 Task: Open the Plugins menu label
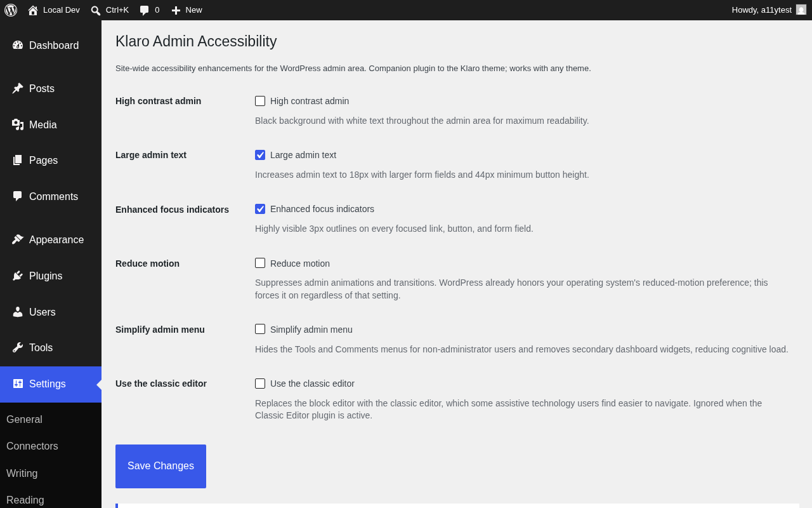(46, 276)
